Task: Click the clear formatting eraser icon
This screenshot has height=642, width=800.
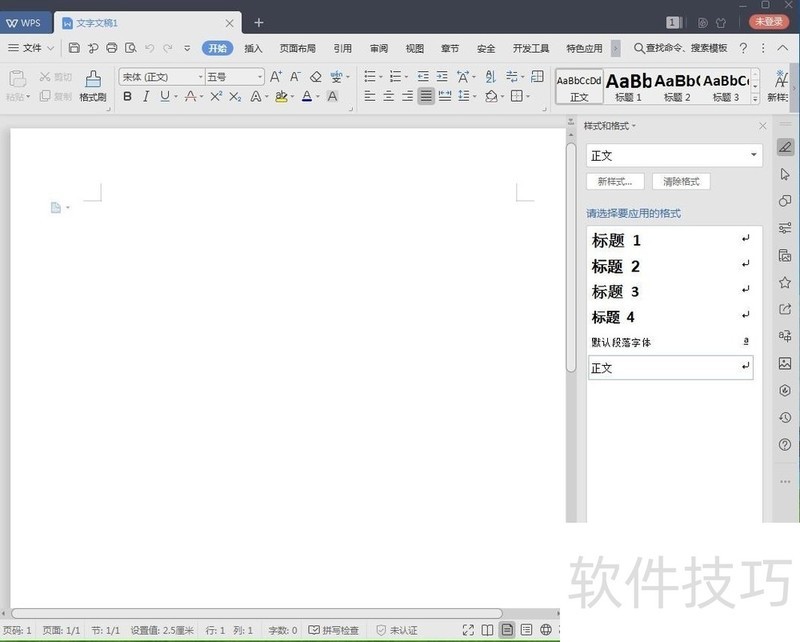Action: point(316,77)
